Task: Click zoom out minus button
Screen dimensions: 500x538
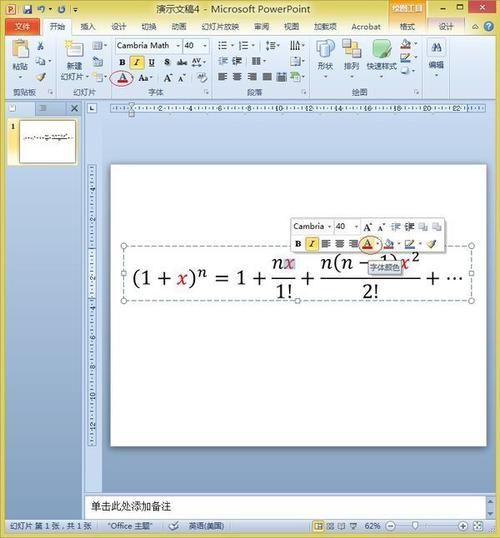Action: 391,526
